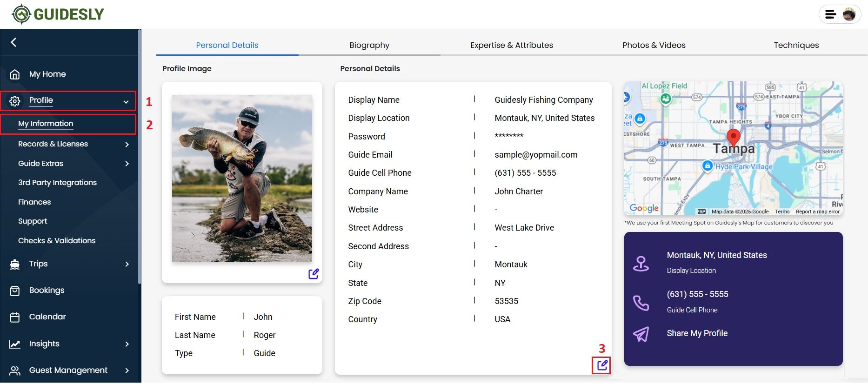Click Report a map error link
Screen dimensions: 868x384
tap(817, 212)
